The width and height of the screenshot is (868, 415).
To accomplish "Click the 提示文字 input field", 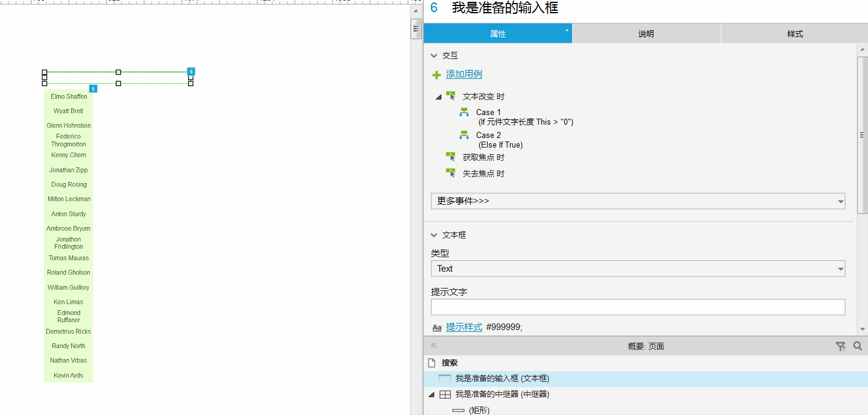I will point(638,307).
